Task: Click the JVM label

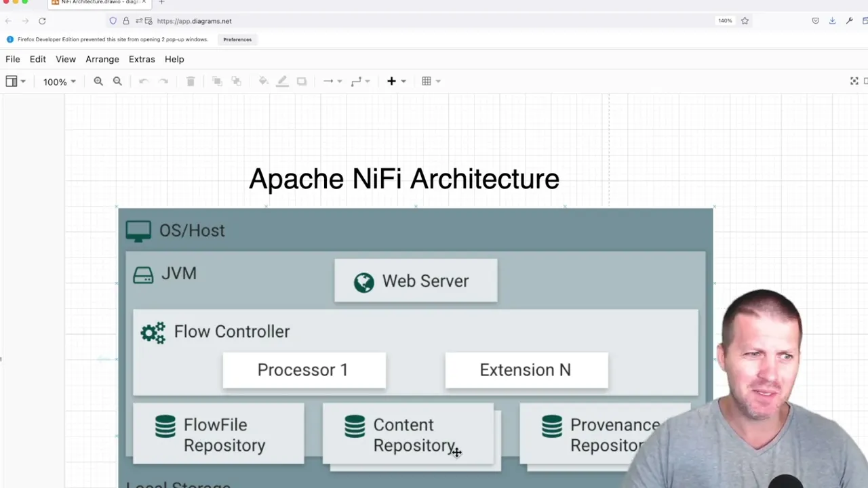Action: 179,273
